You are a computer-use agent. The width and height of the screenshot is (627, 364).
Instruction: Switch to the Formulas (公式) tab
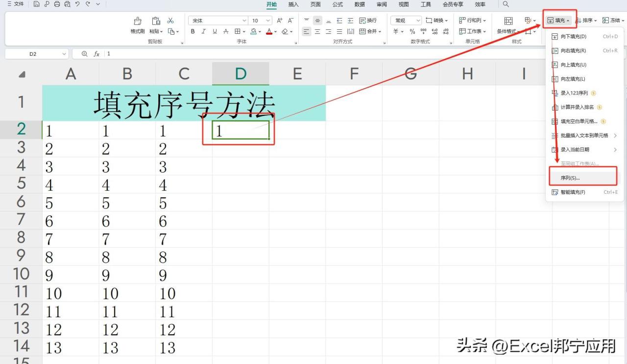(x=338, y=4)
